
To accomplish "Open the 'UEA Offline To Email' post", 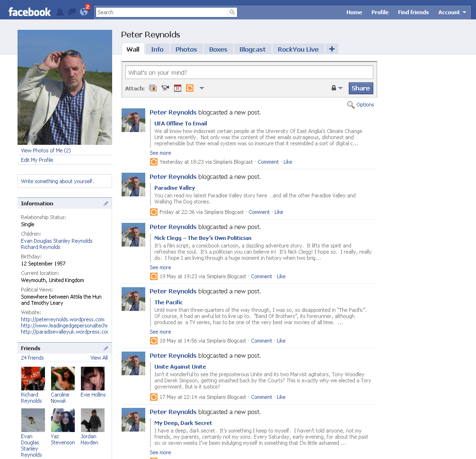I will [x=181, y=124].
